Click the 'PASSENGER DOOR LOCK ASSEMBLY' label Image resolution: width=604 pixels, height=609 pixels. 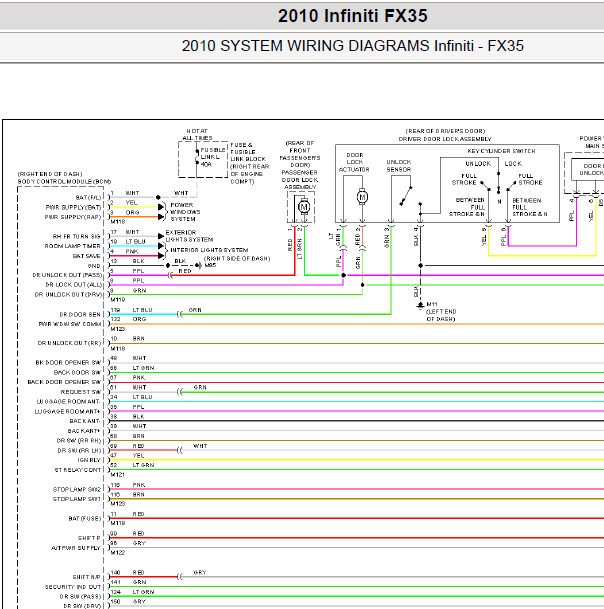(x=299, y=179)
